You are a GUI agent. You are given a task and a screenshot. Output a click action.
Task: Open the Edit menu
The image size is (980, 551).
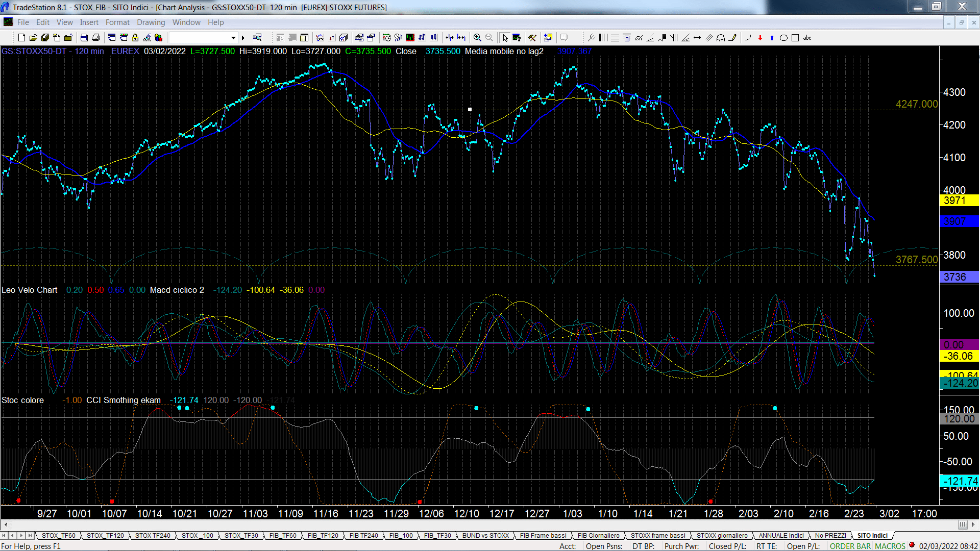point(43,22)
